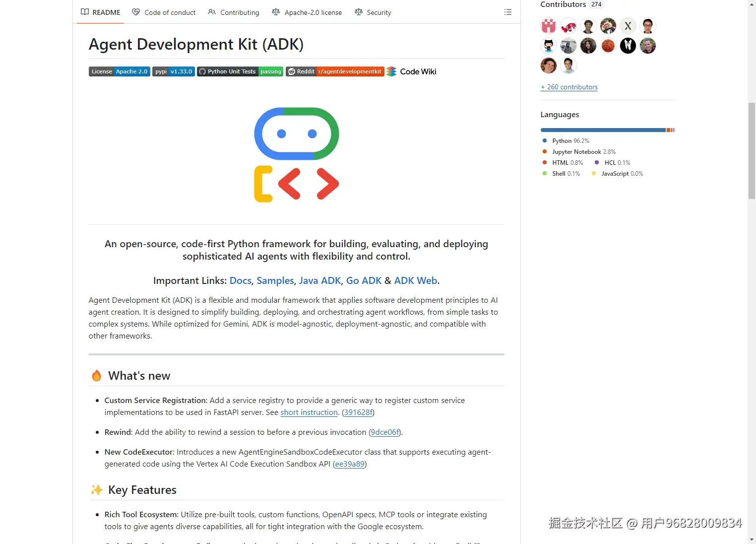Open the Code Wiki badge
This screenshot has width=756, height=544.
[412, 71]
